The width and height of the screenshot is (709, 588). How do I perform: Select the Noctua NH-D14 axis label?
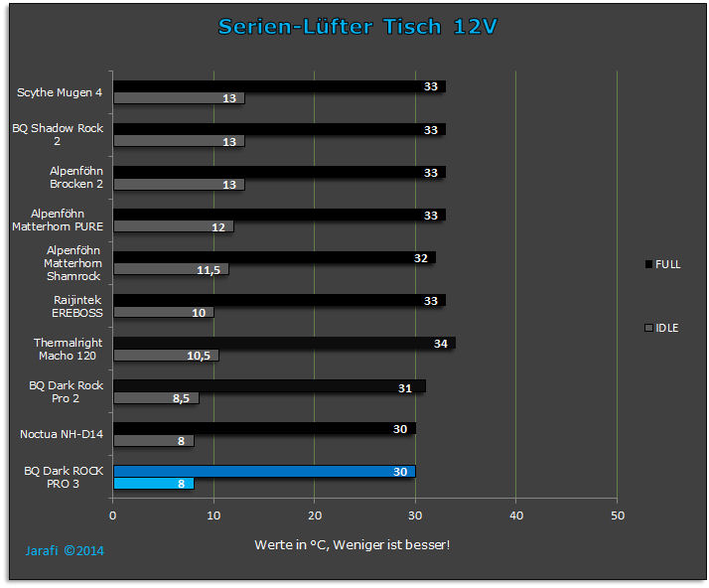pyautogui.click(x=62, y=434)
